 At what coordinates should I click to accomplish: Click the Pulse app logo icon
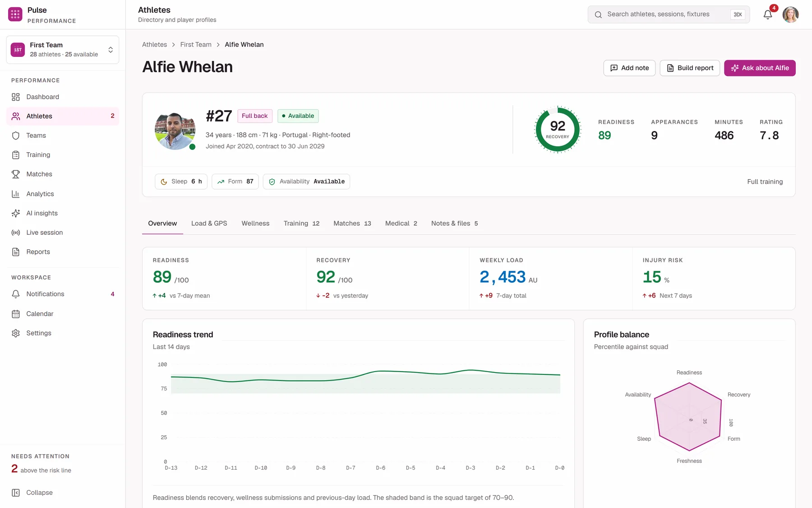[x=15, y=14]
